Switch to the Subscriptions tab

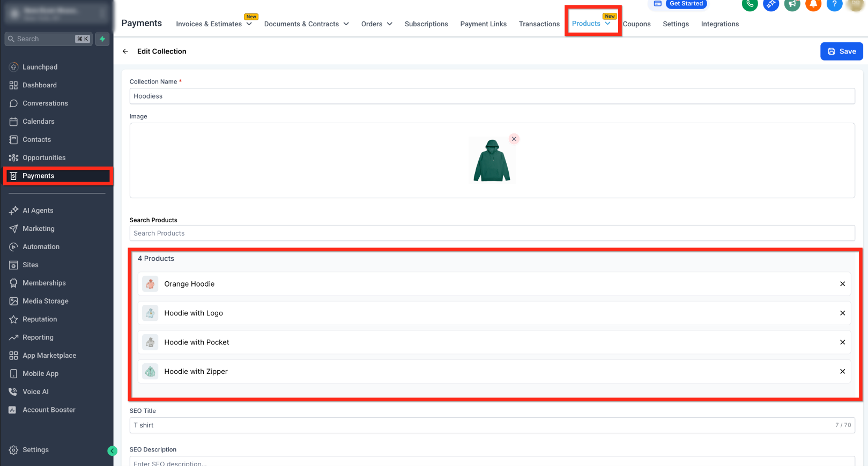(x=426, y=24)
